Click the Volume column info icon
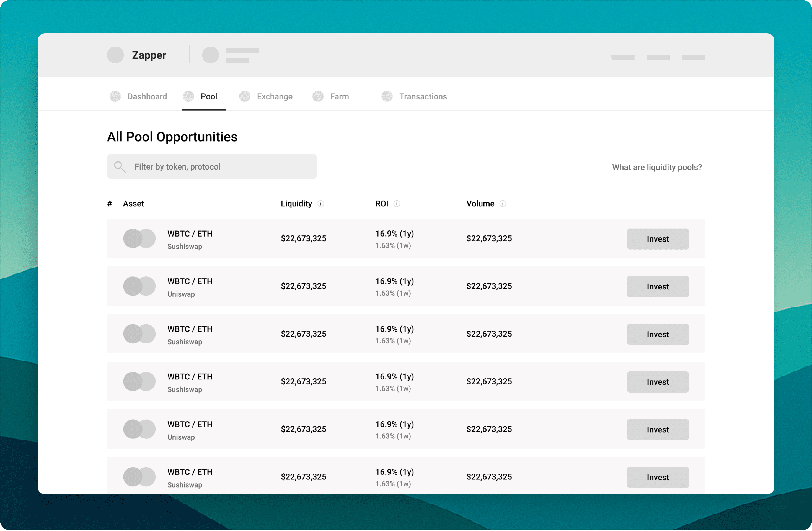 point(503,204)
